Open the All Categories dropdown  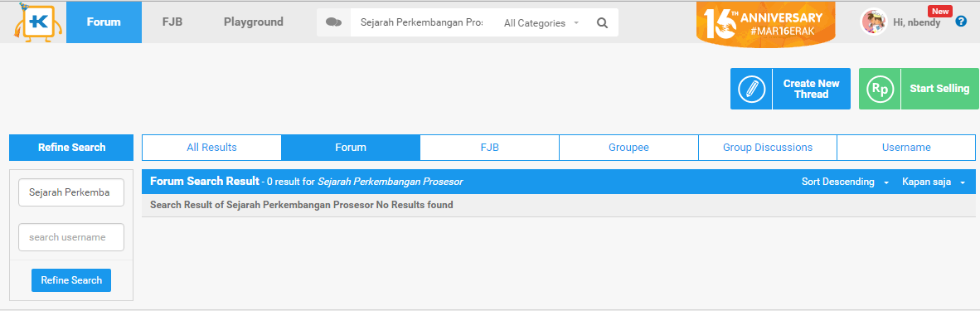click(x=541, y=22)
